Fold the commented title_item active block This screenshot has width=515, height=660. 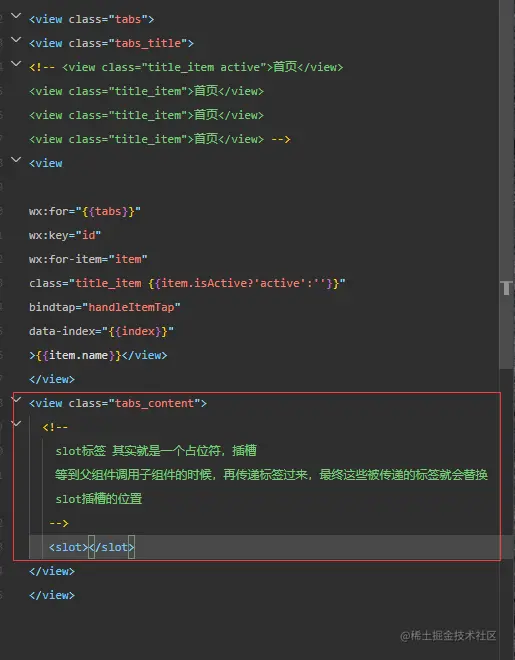(16, 64)
